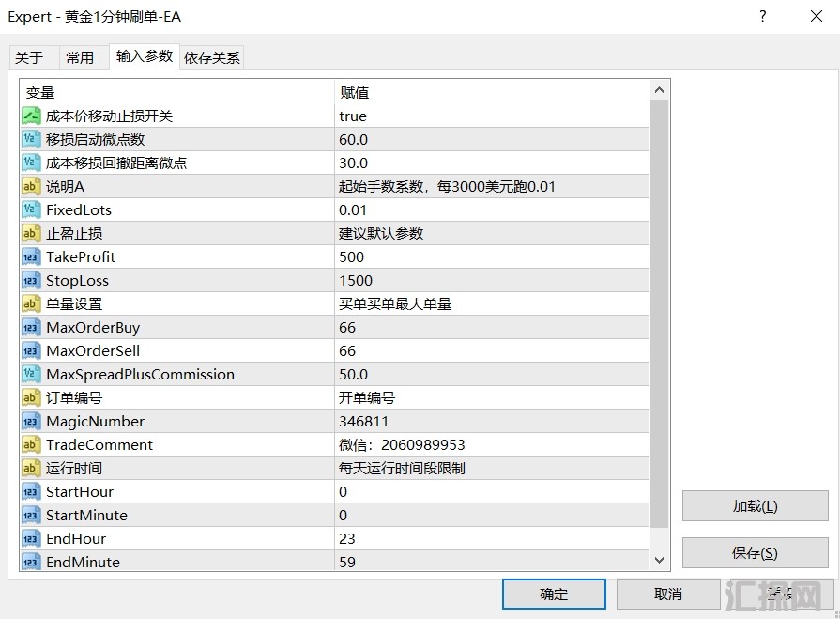Click the integer icon beside TakeProfit
The image size is (840, 619).
pos(30,256)
